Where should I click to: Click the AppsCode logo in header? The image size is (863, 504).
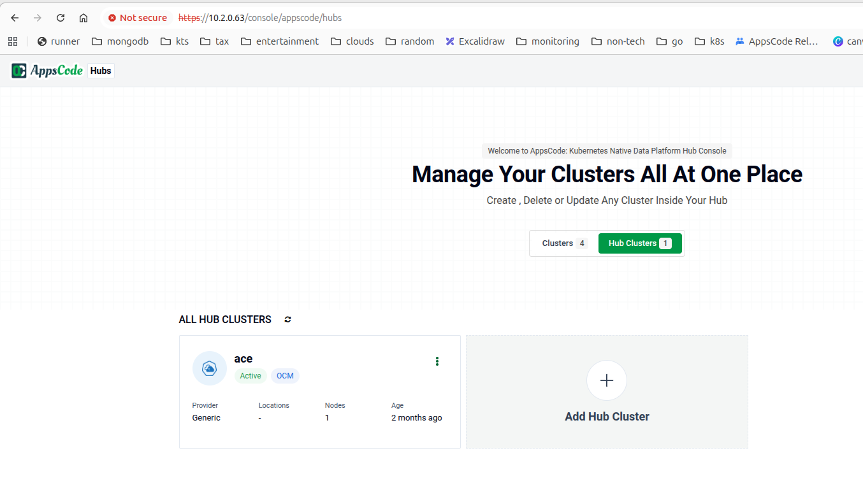[x=47, y=71]
